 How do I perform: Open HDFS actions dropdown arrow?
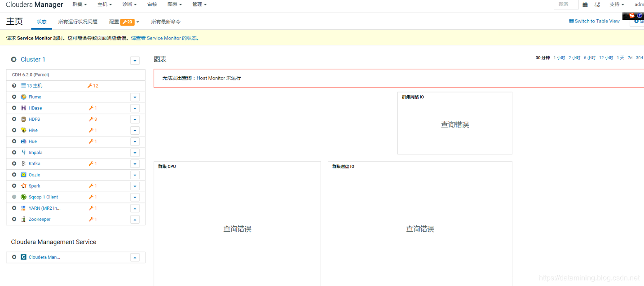click(x=135, y=119)
